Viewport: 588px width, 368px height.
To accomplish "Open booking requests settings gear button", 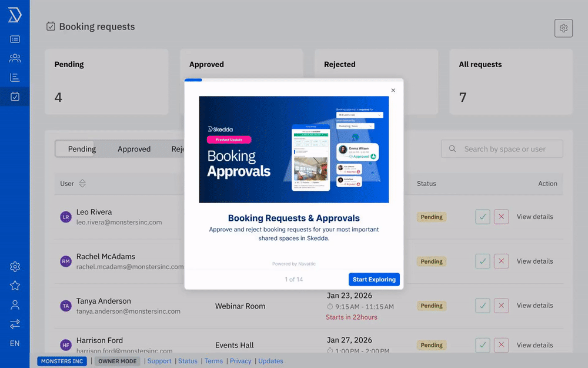I will tap(563, 28).
